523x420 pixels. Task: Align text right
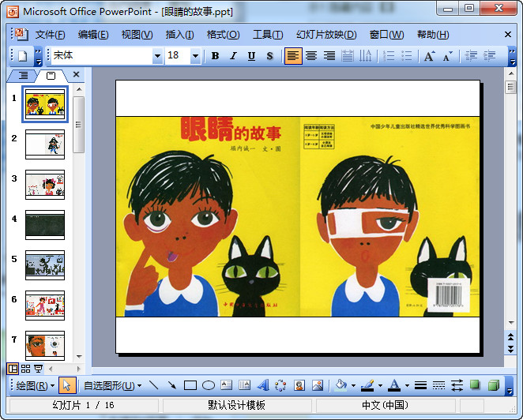(329, 56)
